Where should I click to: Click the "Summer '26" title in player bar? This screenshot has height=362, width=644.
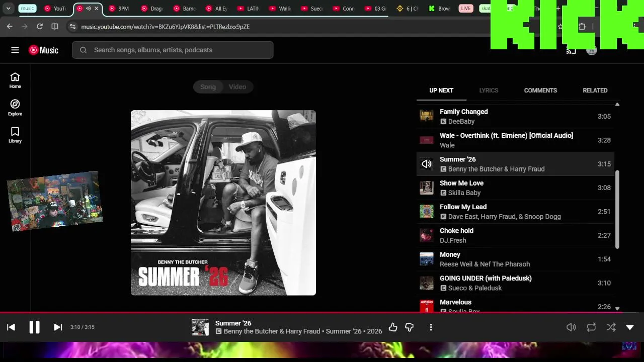click(x=233, y=323)
